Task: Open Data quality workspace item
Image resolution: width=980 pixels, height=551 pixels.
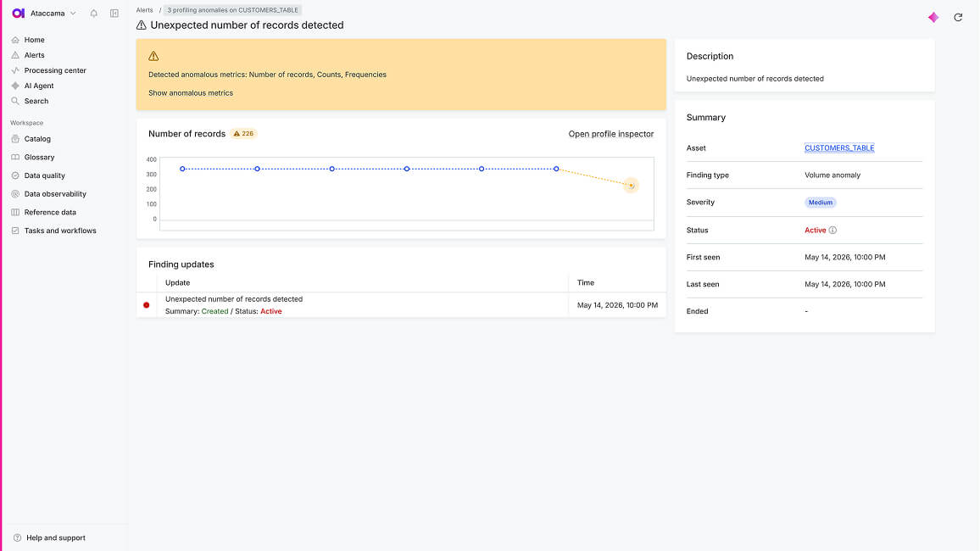Action: (44, 175)
